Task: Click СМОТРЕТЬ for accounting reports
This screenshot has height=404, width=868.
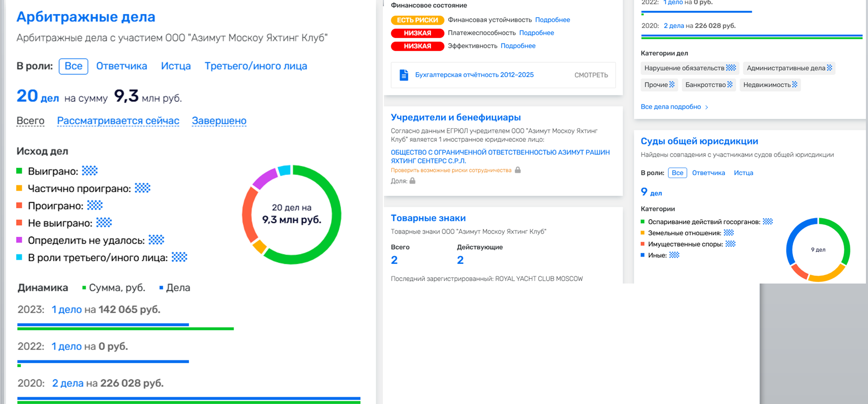Action: 591,75
